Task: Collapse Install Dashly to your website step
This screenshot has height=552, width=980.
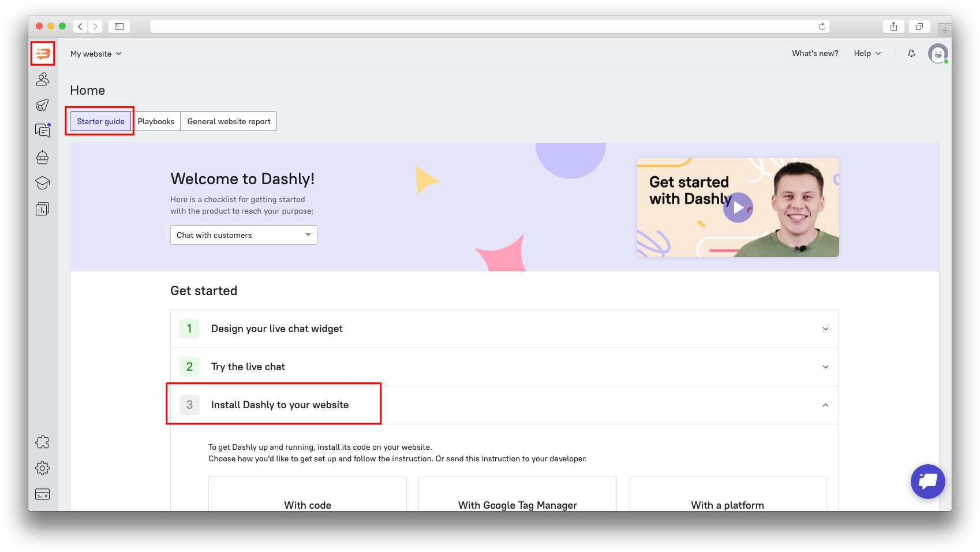Action: (x=504, y=405)
